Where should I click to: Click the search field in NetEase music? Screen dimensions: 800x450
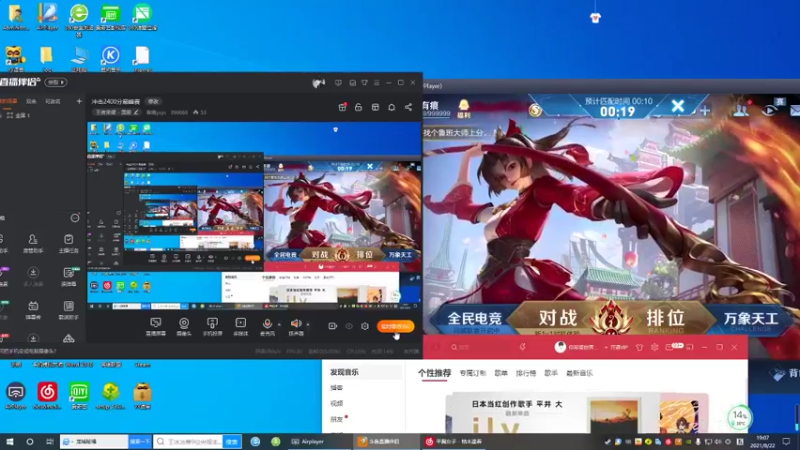pyautogui.click(x=480, y=347)
